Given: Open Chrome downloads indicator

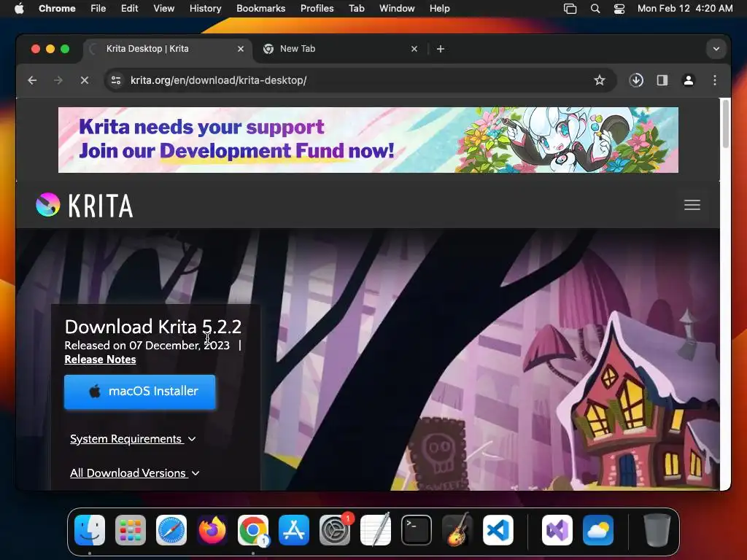Looking at the screenshot, I should (636, 80).
